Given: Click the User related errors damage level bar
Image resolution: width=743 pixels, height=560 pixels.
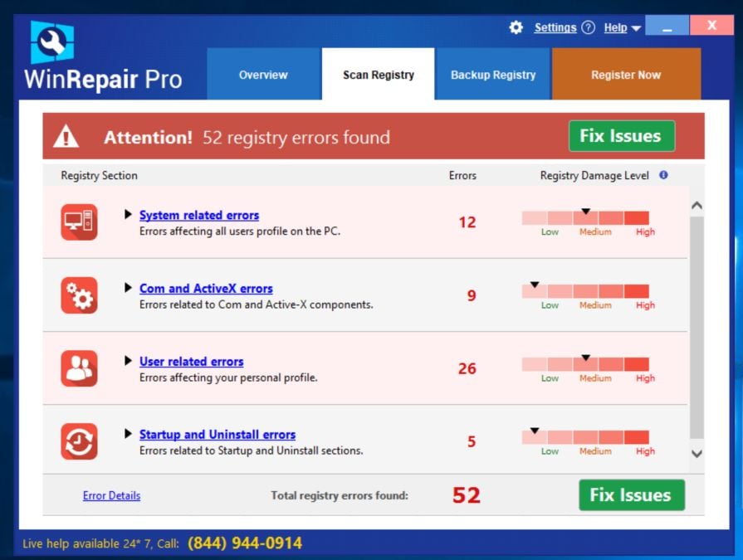Looking at the screenshot, I should coord(585,364).
